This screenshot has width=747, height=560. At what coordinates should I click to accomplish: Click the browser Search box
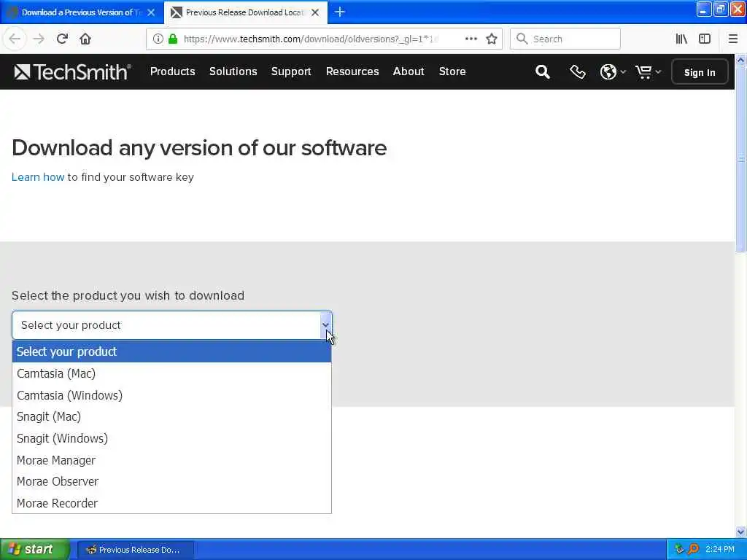(565, 39)
